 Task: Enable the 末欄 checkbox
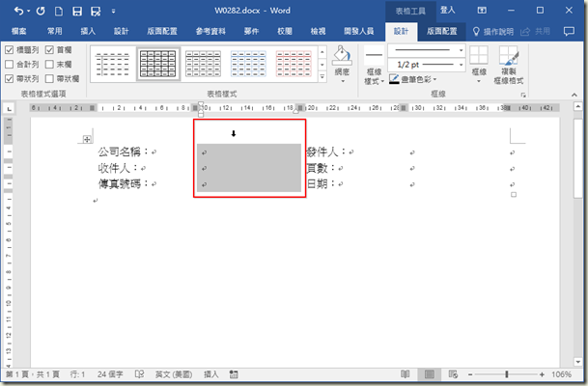pos(49,65)
